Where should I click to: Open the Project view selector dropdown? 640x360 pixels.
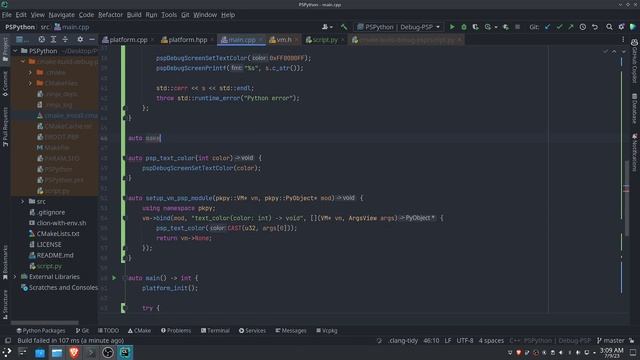click(22, 40)
